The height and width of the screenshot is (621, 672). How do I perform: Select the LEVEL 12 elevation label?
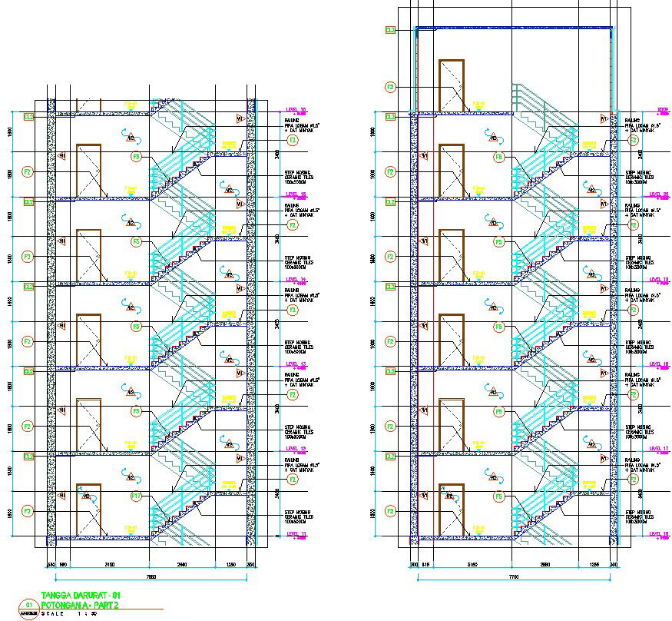296,448
